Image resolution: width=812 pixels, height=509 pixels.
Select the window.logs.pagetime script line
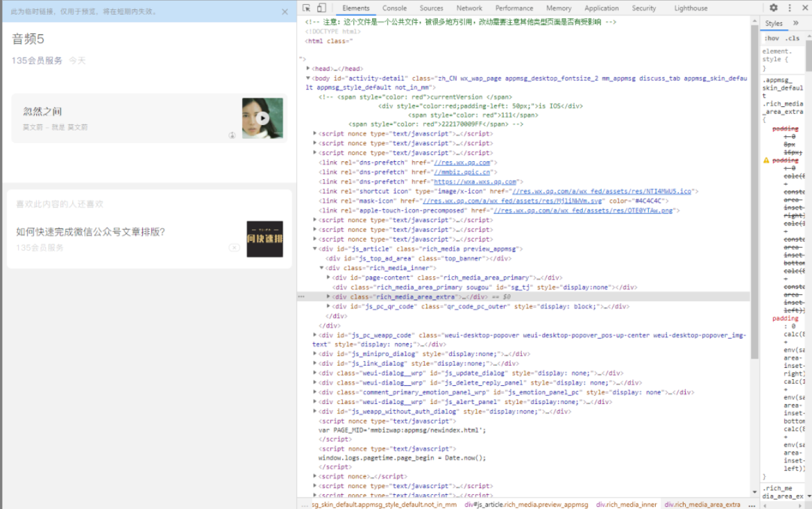(402, 458)
